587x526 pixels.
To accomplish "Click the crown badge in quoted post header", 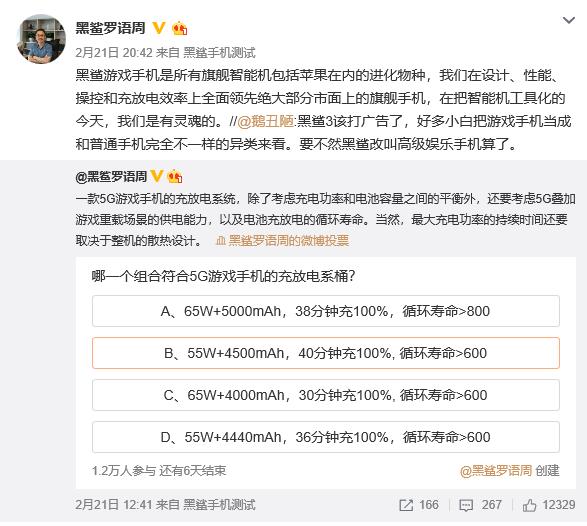I will (x=174, y=176).
